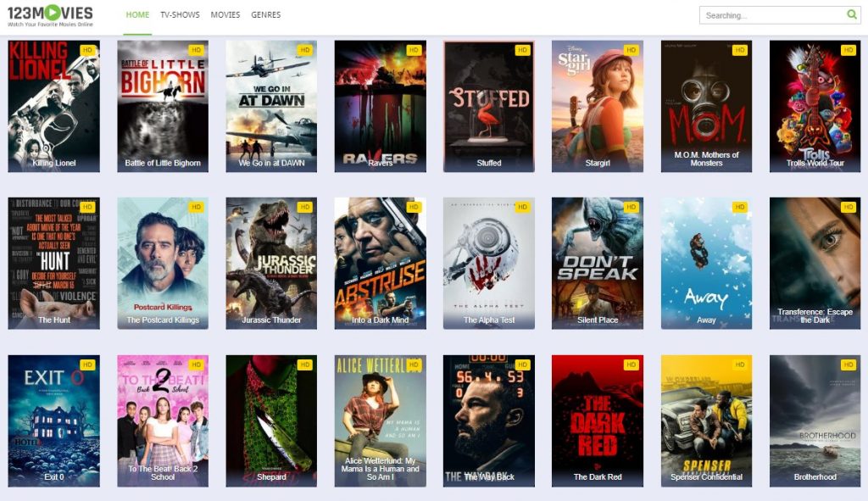Open the Jurassic Thunder poster
Screen dimensions: 868x501
point(271,264)
